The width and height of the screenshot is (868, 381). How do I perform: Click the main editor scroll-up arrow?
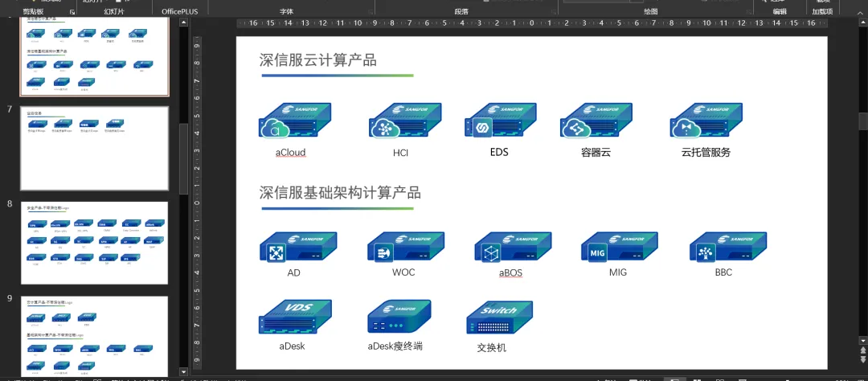(863, 23)
